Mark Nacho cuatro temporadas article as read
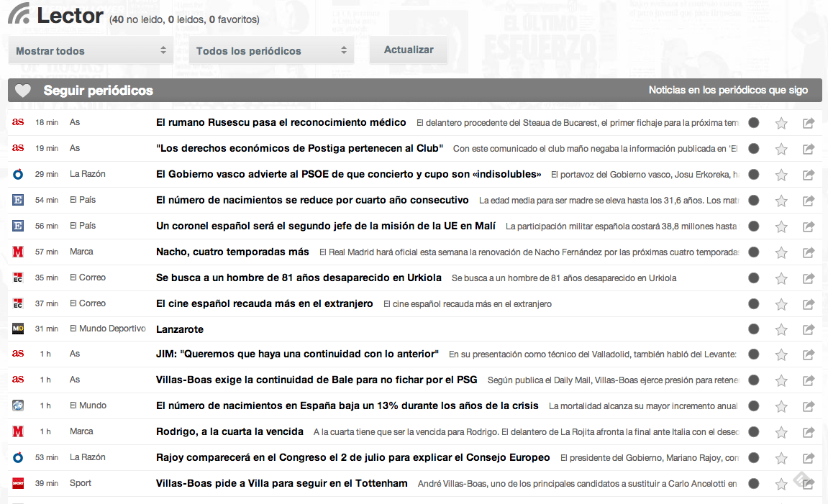Screen dimensions: 828x504 pos(753,252)
